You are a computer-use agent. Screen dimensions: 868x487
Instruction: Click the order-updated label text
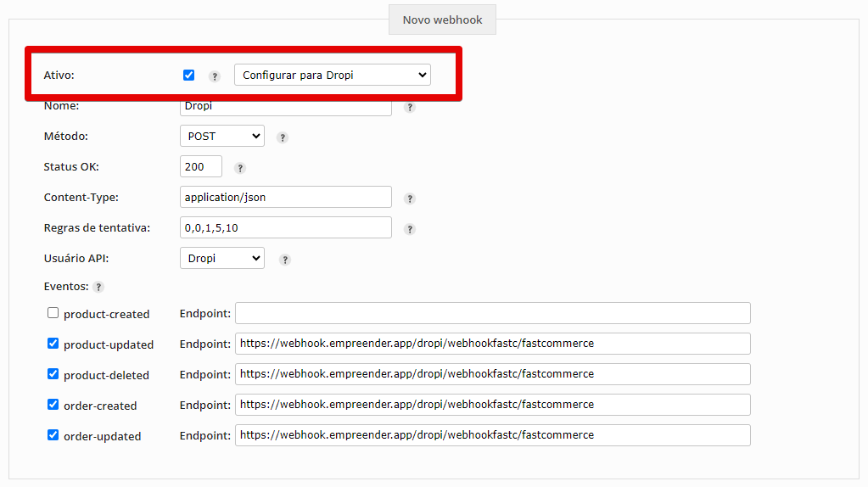(103, 437)
